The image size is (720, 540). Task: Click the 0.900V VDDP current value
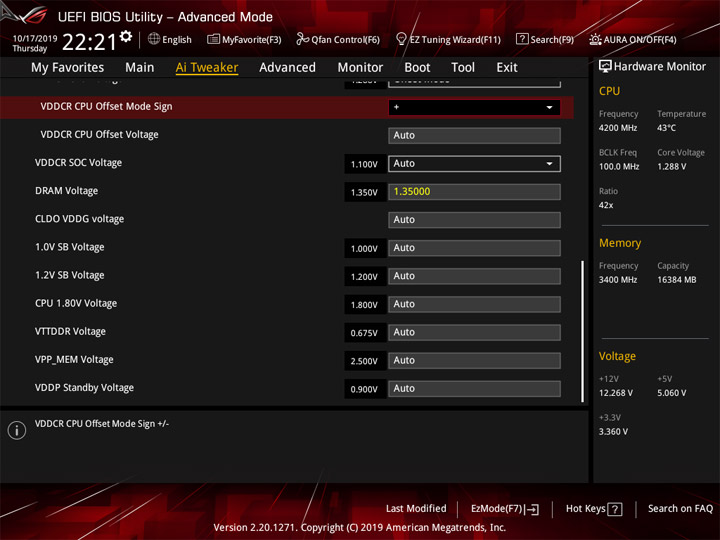click(x=365, y=389)
